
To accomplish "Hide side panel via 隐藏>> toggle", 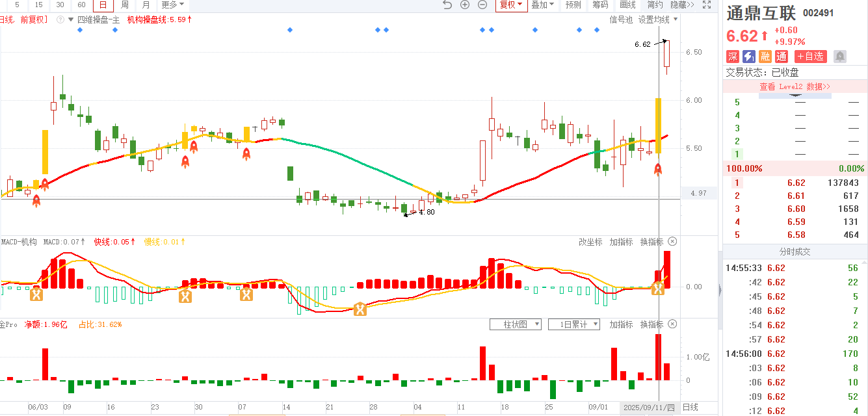I will tap(682, 5).
